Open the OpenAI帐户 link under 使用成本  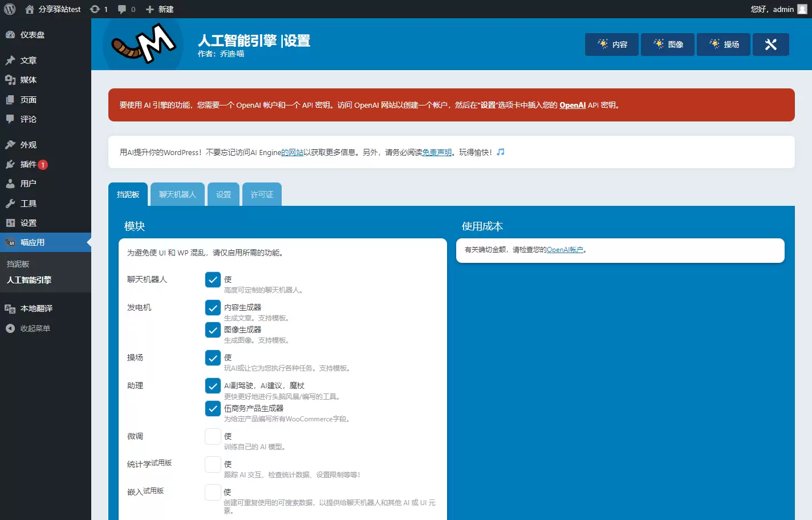pyautogui.click(x=565, y=250)
